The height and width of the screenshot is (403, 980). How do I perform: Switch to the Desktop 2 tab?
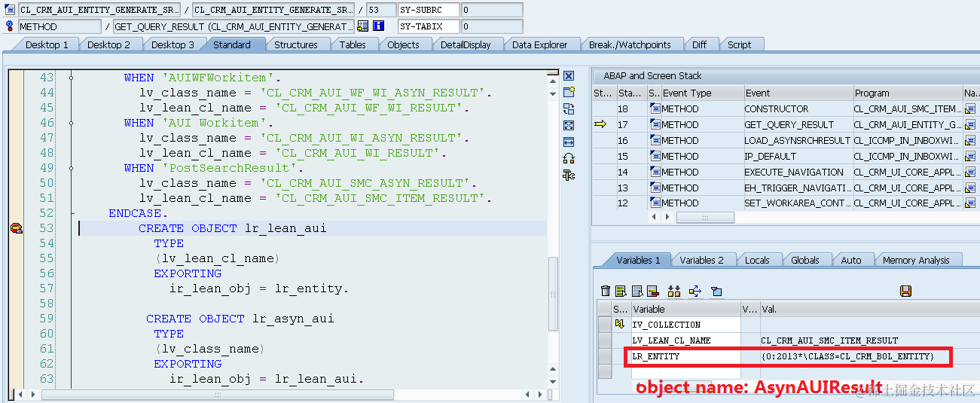point(108,44)
